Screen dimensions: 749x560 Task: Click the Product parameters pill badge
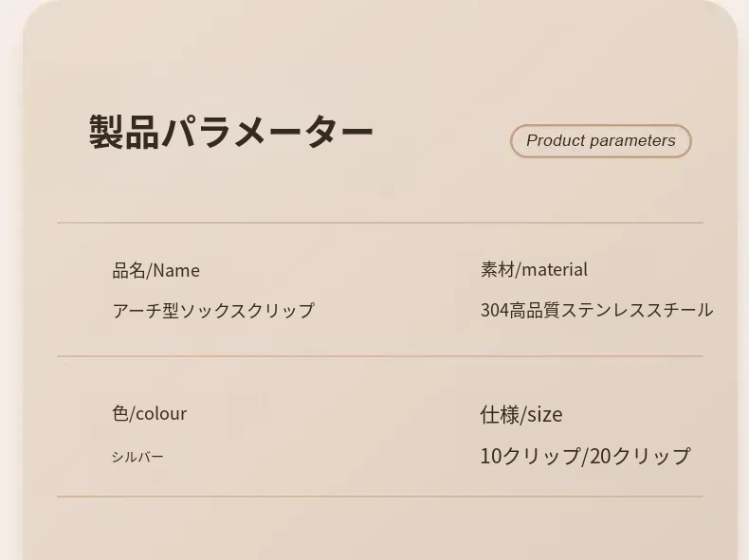click(600, 141)
